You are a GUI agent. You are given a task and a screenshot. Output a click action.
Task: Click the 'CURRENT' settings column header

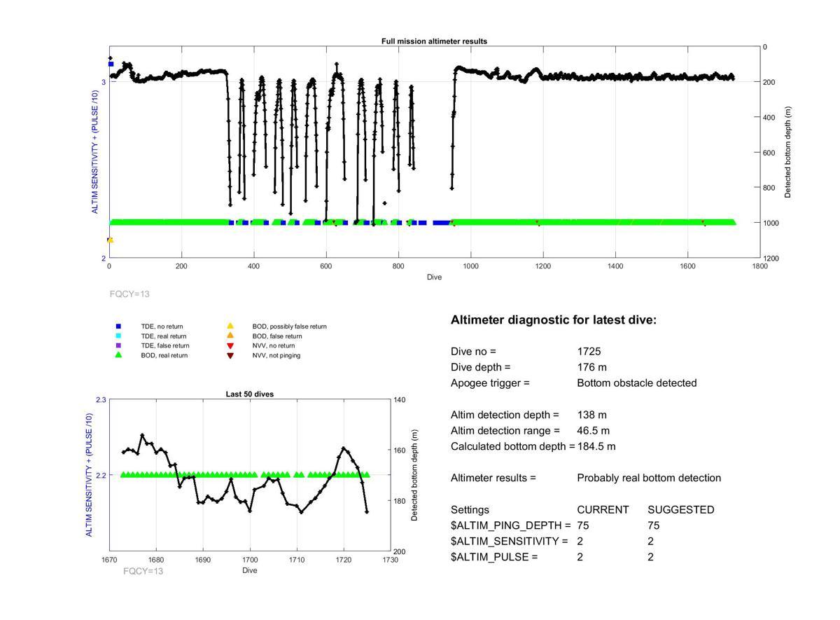(603, 510)
